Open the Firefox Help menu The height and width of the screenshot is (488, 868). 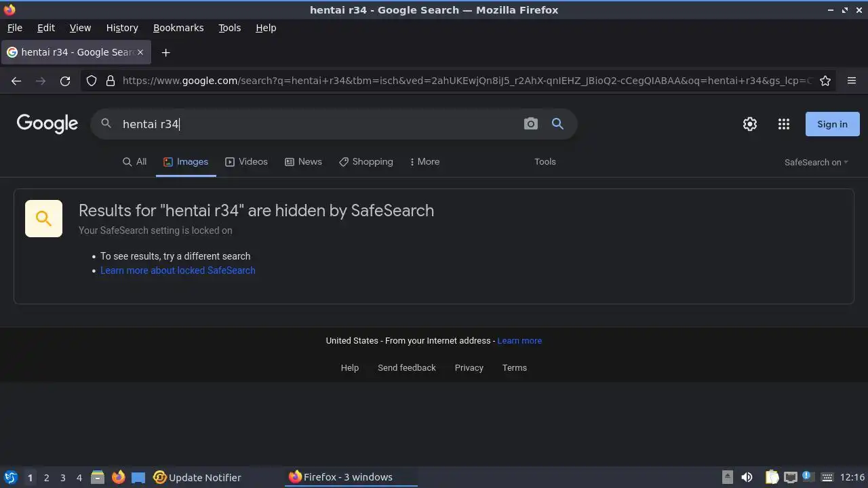tap(266, 28)
